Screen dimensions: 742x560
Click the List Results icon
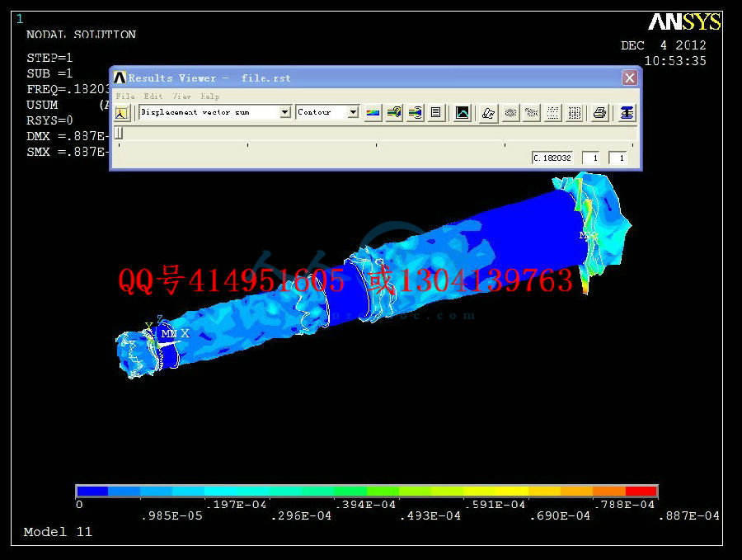(436, 113)
